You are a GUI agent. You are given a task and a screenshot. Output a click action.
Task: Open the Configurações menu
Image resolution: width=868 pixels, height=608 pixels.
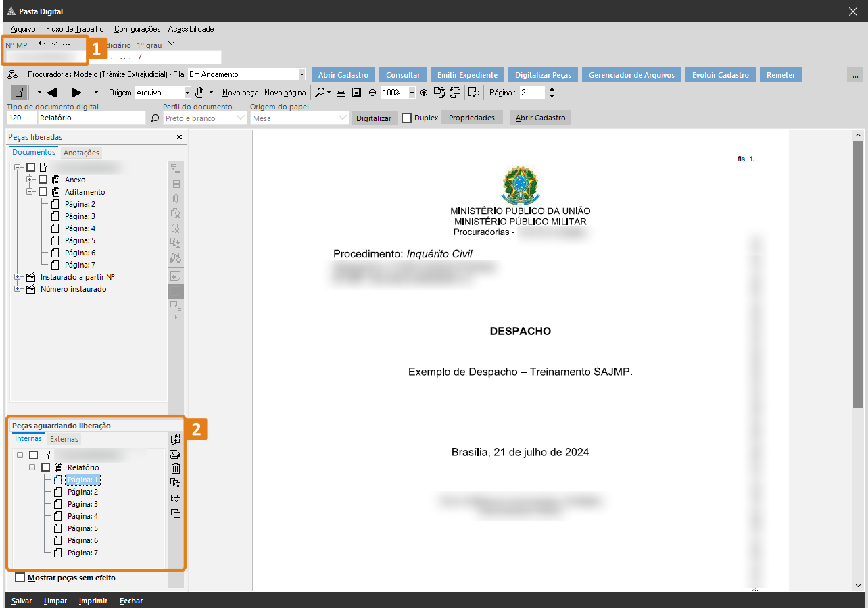pyautogui.click(x=137, y=29)
